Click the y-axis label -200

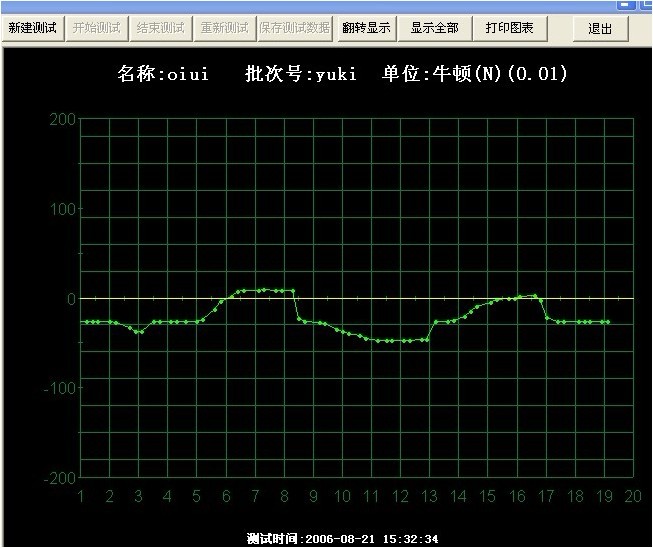tap(60, 478)
